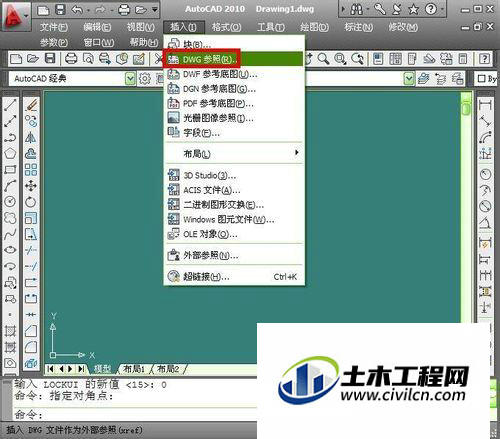Select the Erase tool in modify toolbar

click(x=31, y=105)
